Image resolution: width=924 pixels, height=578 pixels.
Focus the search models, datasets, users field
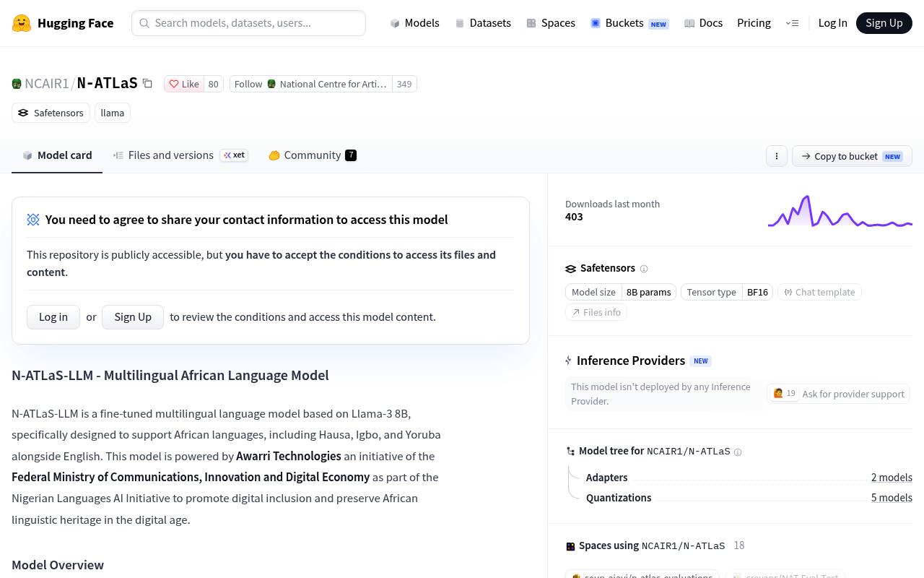point(248,23)
